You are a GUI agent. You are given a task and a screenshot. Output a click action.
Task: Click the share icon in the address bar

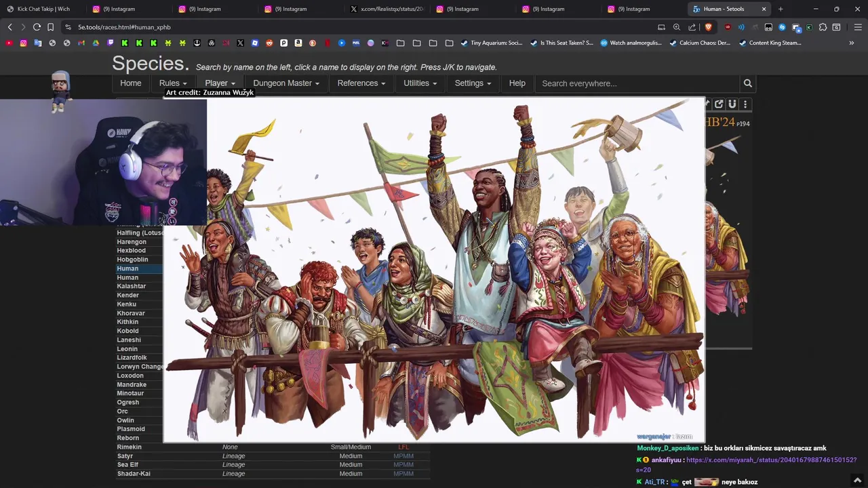coord(692,27)
